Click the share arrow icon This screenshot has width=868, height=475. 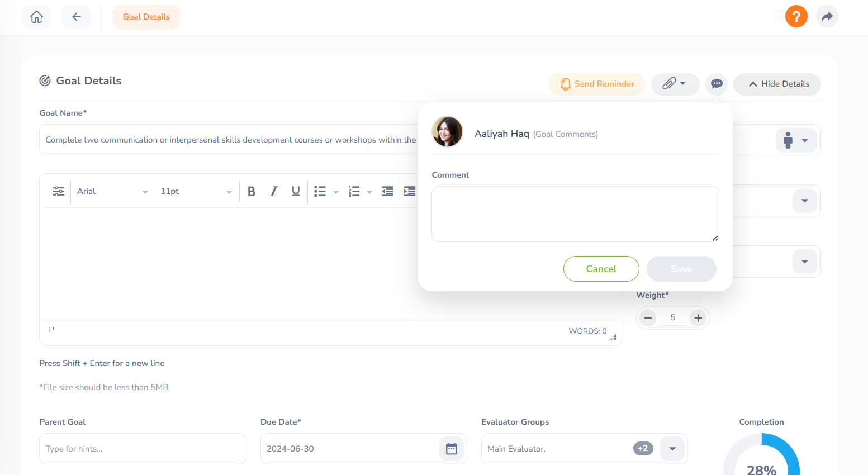click(827, 16)
